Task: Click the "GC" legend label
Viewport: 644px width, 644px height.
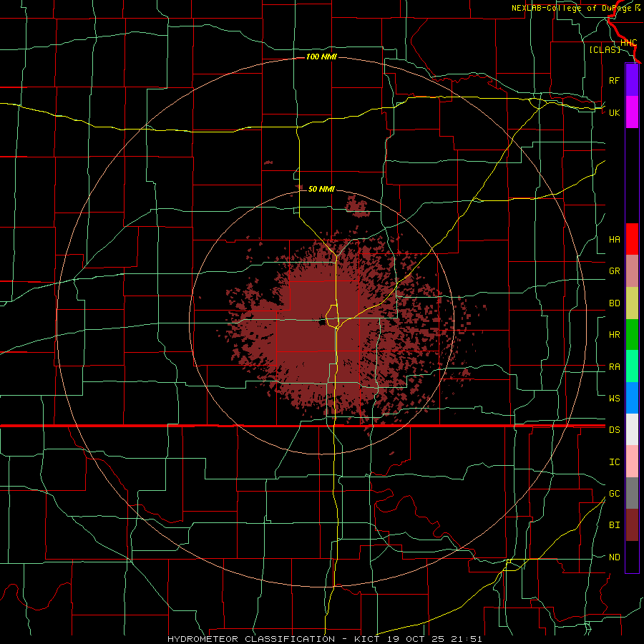Action: (615, 494)
